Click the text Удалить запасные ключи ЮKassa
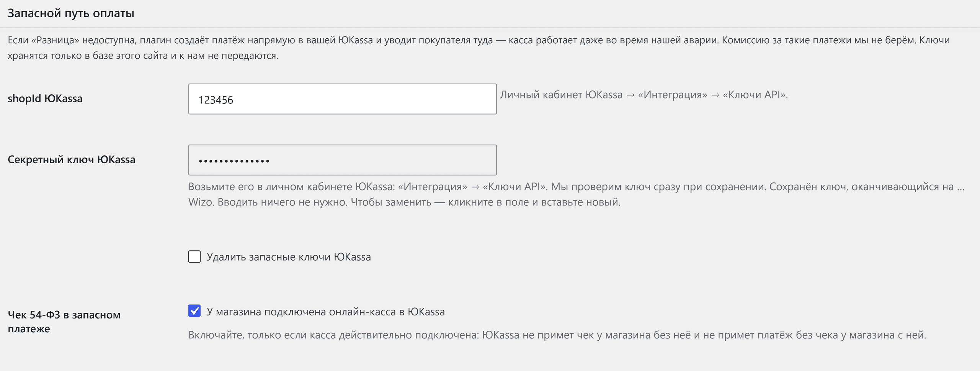Screen dimensions: 980x371 coord(289,257)
